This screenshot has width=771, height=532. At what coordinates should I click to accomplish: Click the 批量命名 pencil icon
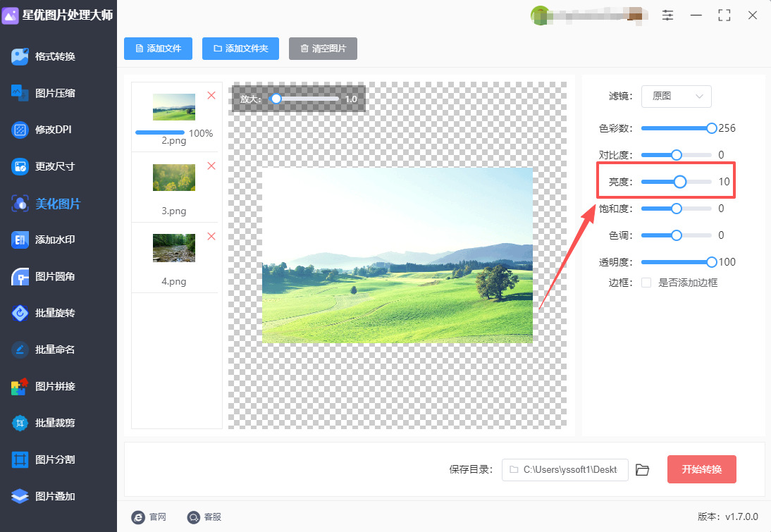(20, 349)
